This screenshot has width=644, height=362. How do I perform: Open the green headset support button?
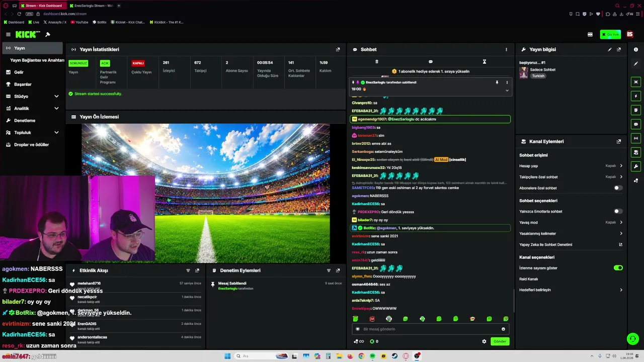[x=633, y=339]
